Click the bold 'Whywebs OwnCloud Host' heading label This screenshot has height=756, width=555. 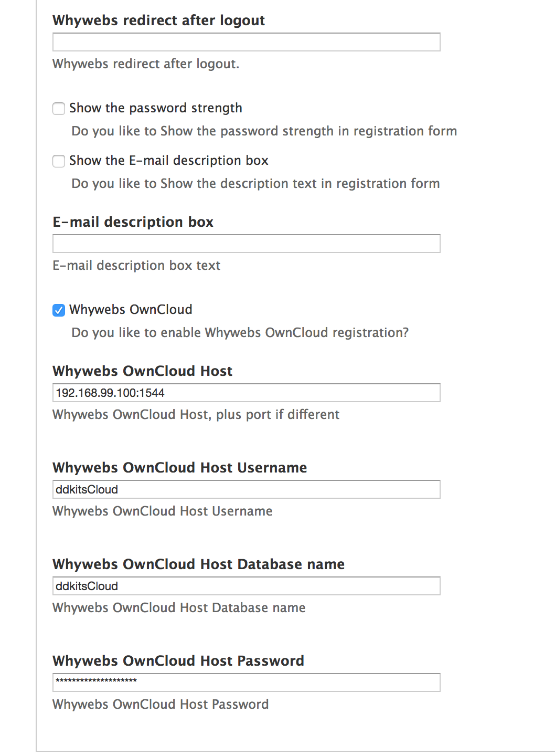pos(143,371)
